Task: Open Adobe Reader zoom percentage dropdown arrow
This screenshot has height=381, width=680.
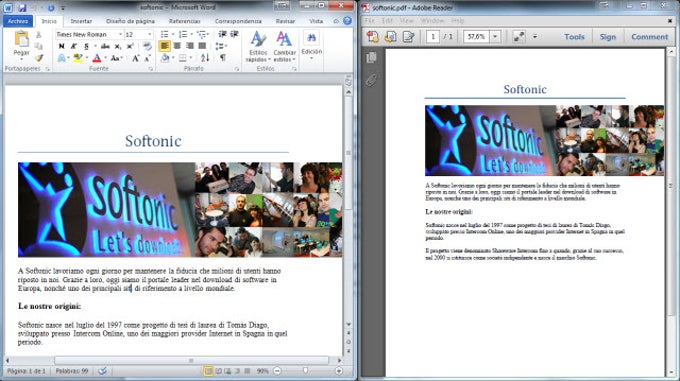Action: pyautogui.click(x=495, y=37)
